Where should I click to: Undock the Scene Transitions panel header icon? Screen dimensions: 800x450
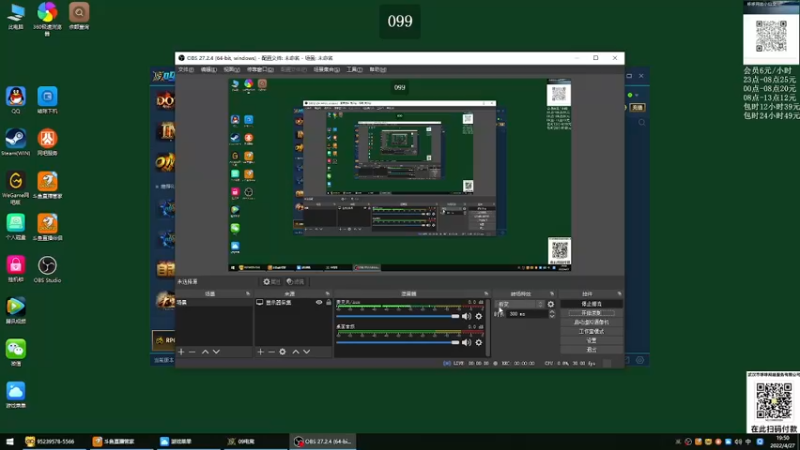click(552, 294)
